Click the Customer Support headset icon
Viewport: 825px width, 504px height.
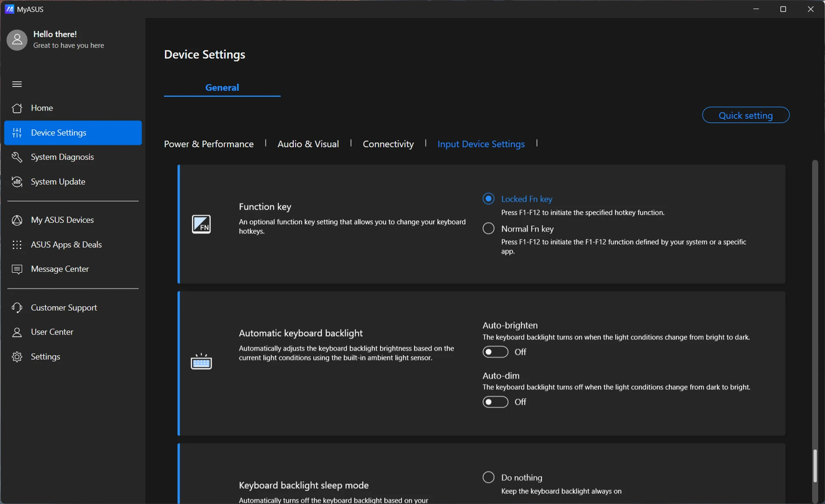[17, 308]
